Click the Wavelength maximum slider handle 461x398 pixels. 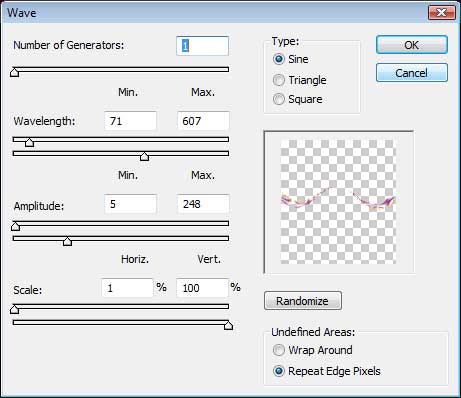(144, 156)
